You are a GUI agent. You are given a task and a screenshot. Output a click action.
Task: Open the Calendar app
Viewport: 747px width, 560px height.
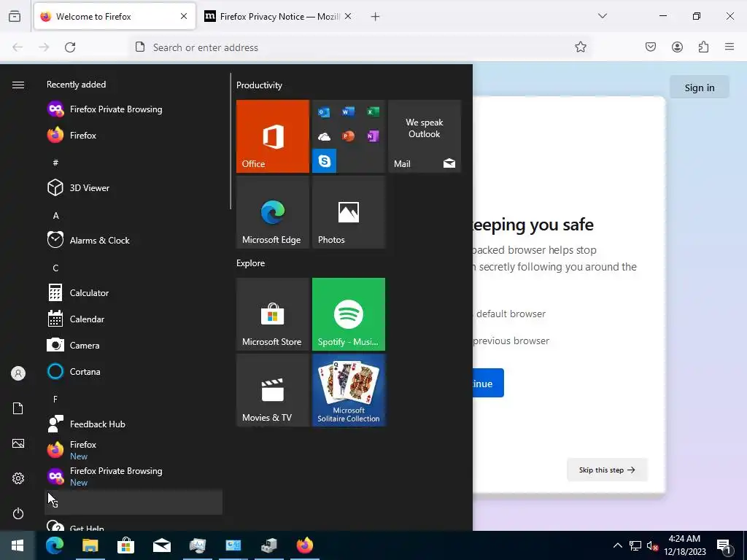coord(133,319)
